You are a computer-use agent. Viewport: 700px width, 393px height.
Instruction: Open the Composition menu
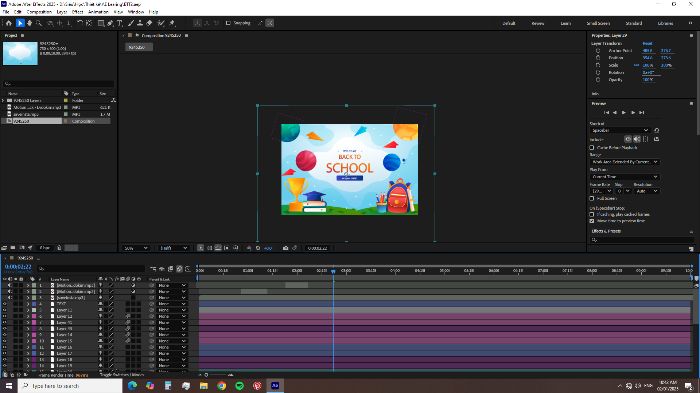pos(39,12)
